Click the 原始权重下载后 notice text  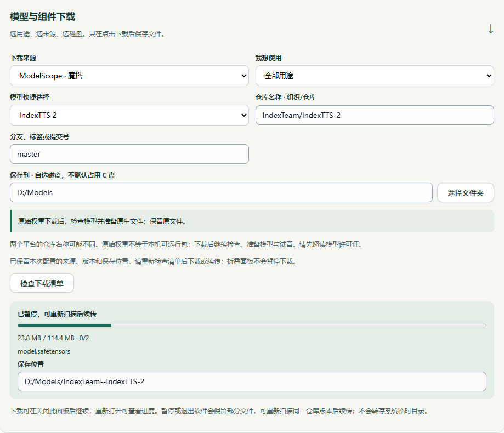[102, 221]
